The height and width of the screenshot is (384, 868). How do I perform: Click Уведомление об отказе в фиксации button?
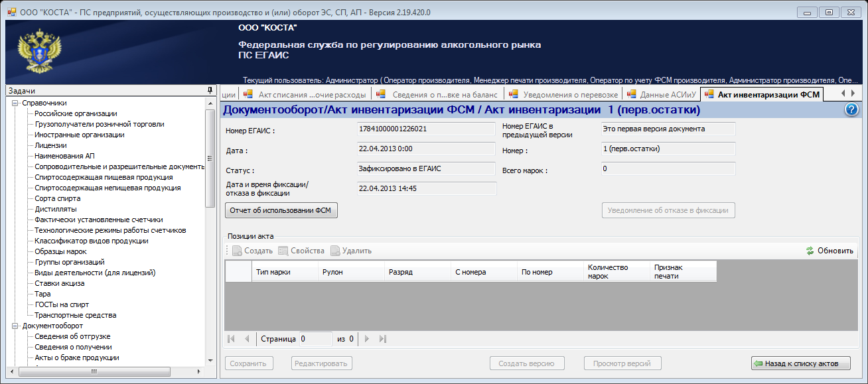668,210
